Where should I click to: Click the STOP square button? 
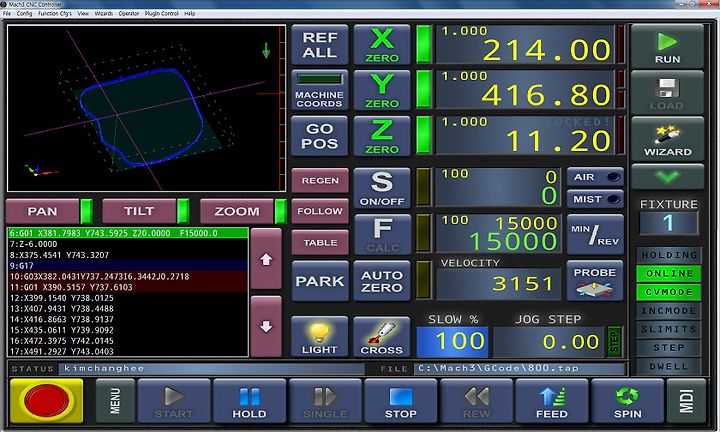point(401,401)
